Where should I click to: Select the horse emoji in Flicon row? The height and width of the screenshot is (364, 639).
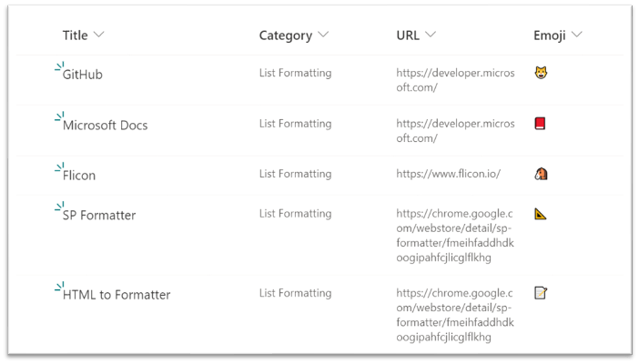[x=541, y=174]
